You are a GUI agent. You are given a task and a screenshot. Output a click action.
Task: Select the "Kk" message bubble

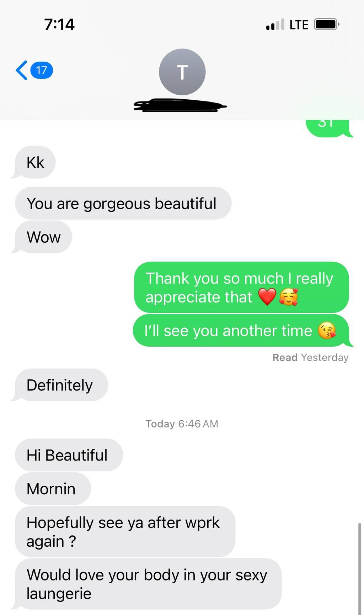[x=35, y=162]
